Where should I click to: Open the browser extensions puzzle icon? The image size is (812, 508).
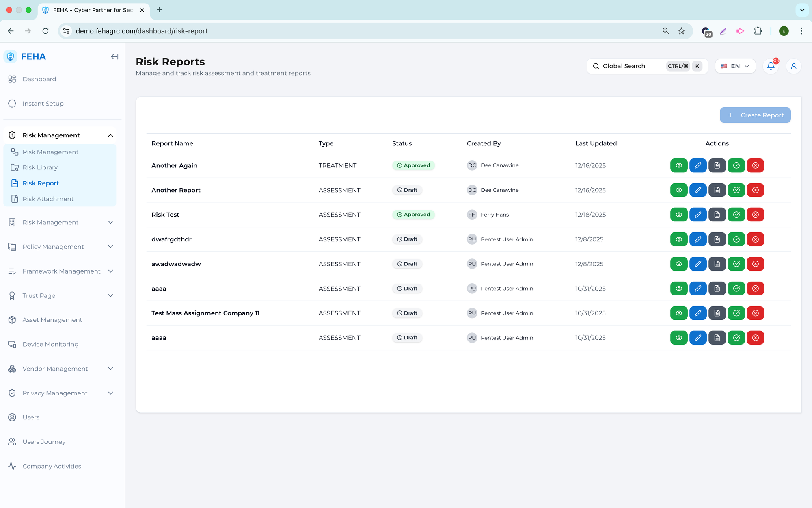click(x=758, y=31)
